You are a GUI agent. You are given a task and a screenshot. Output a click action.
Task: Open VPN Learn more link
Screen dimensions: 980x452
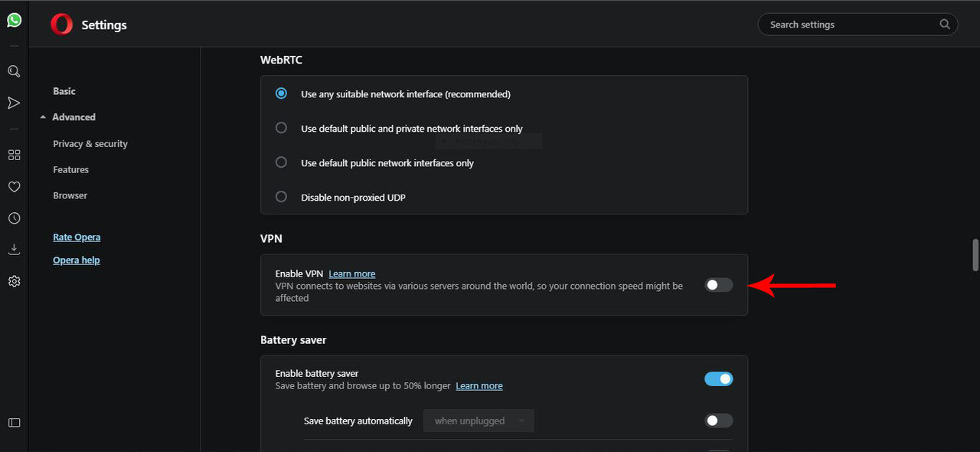click(352, 273)
